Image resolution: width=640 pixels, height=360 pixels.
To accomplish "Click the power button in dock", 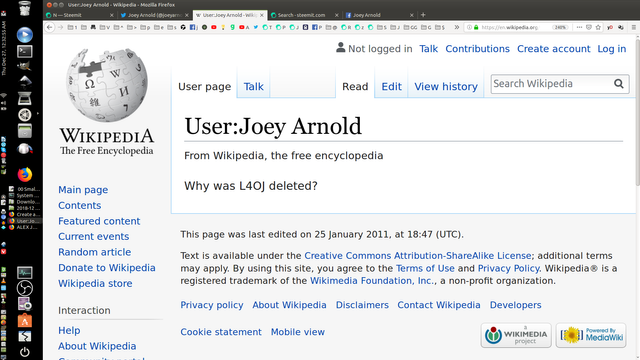I will pos(24,352).
